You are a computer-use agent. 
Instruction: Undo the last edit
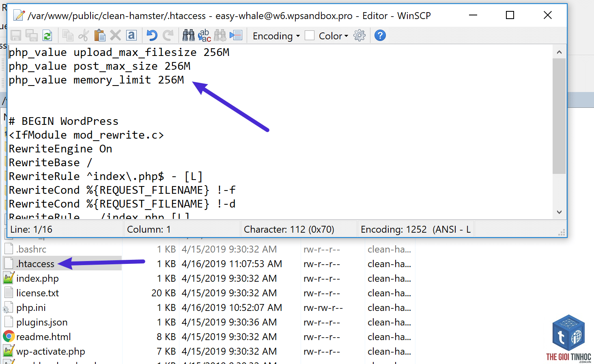[x=152, y=36]
